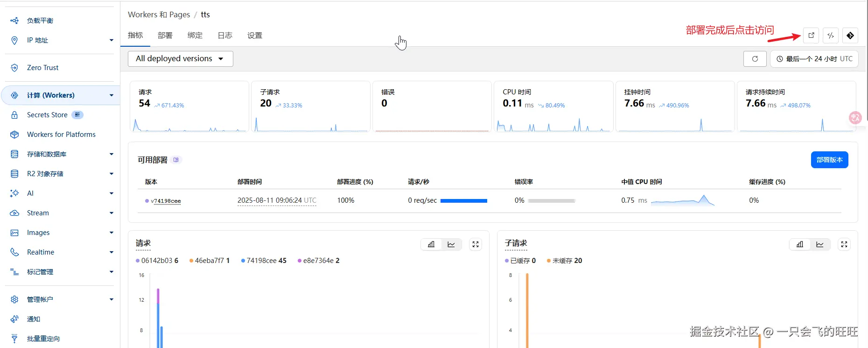Viewport: 868px width, 348px height.
Task: Toggle the 74198cee series in legend
Action: (x=264, y=261)
